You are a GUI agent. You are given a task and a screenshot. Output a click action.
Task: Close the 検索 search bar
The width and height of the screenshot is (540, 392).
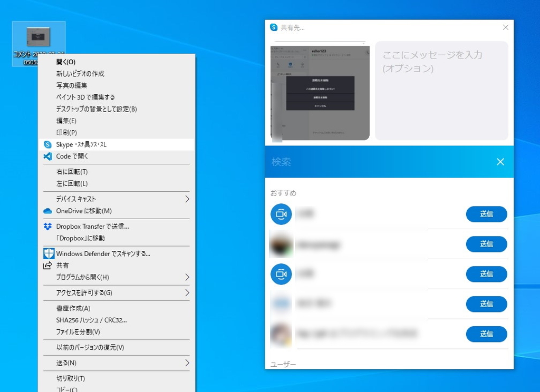[x=500, y=162]
